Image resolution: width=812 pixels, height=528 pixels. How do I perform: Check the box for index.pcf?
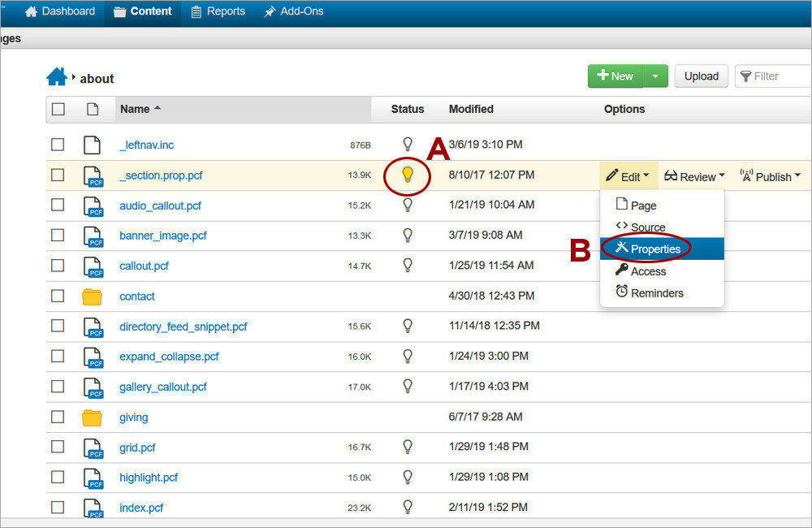[58, 507]
